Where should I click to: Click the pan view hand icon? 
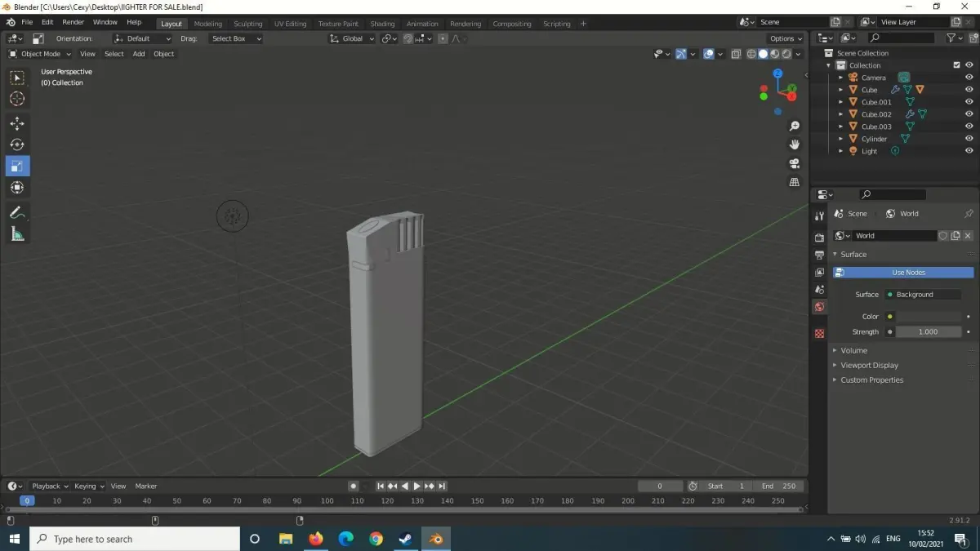coord(795,144)
